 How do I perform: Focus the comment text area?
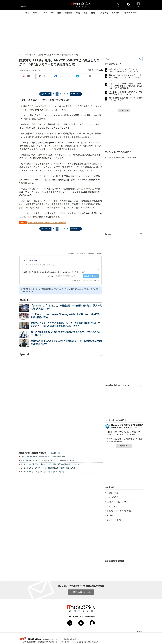pos(61,266)
